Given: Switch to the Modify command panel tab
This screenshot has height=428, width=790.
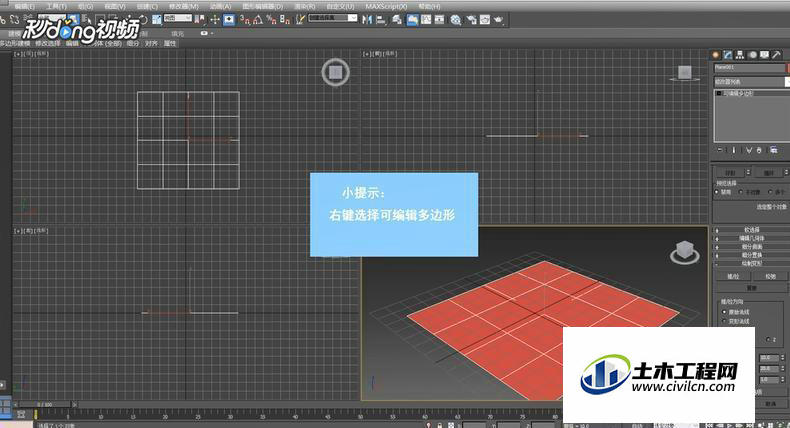Looking at the screenshot, I should coord(728,54).
